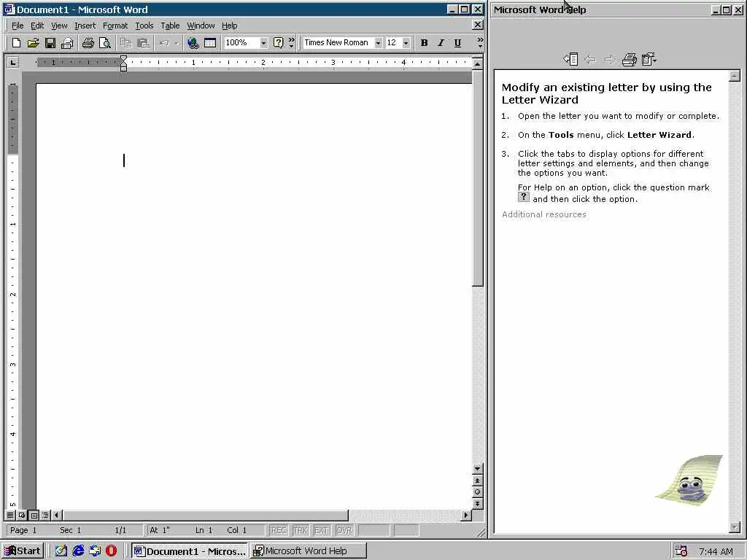Viewport: 747px width, 560px height.
Task: Open the Options dropdown in Help window
Action: coord(649,60)
